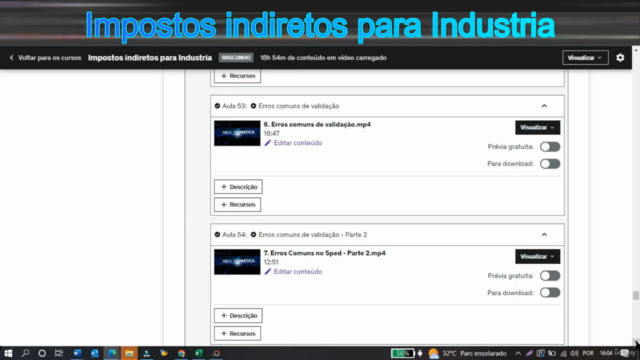Click the lesson 7 video thumbnail
Image resolution: width=640 pixels, height=360 pixels.
(x=237, y=262)
